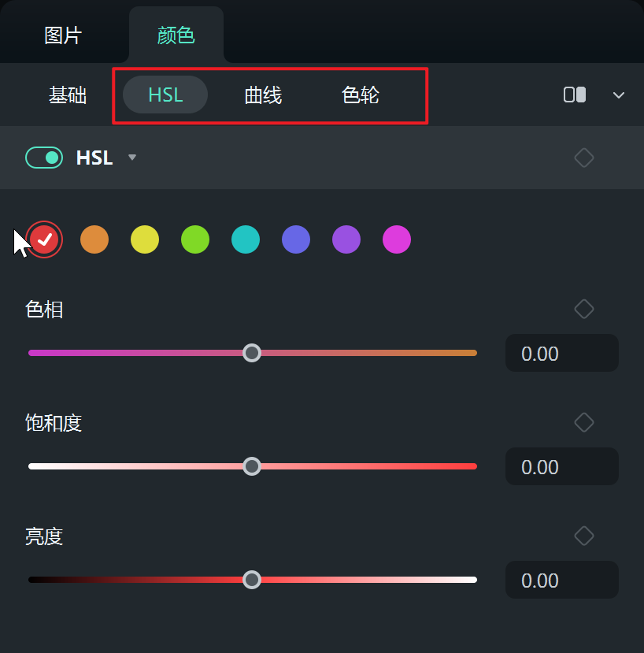This screenshot has width=644, height=653.
Task: Expand the dropdown arrow next to HSL
Action: point(131,158)
